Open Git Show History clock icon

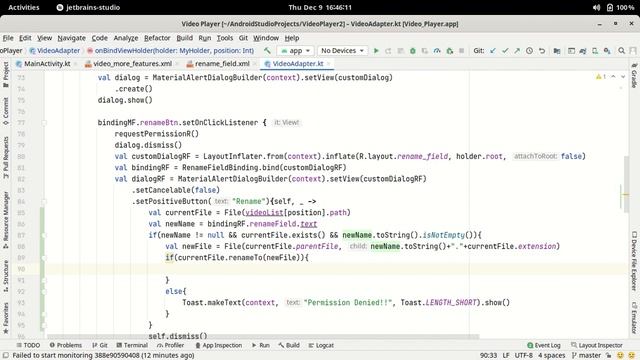point(529,51)
